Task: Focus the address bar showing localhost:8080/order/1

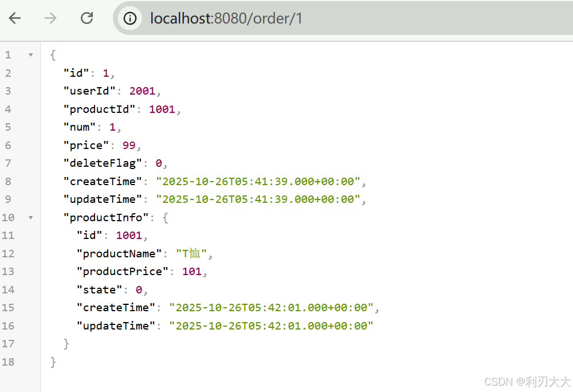Action: click(343, 18)
